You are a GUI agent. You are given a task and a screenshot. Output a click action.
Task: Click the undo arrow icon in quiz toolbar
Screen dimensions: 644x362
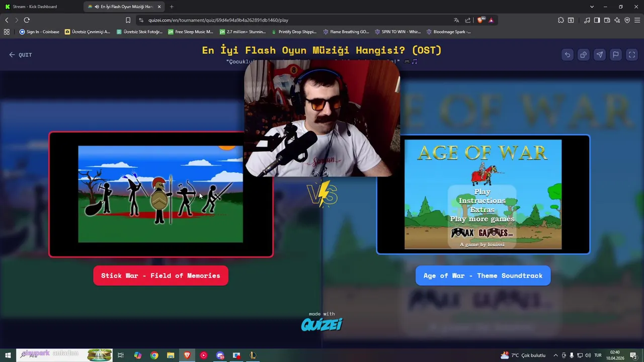pos(567,55)
